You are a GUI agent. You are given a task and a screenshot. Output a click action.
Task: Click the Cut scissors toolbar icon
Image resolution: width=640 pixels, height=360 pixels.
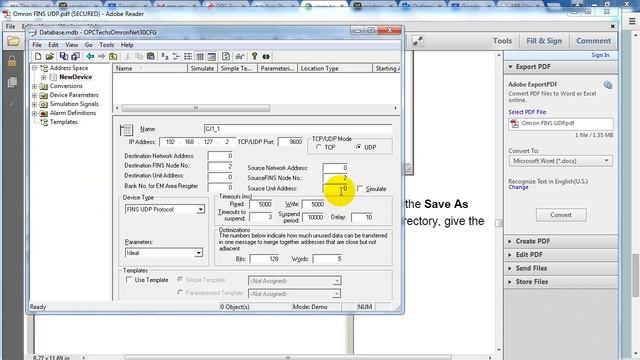coord(128,56)
